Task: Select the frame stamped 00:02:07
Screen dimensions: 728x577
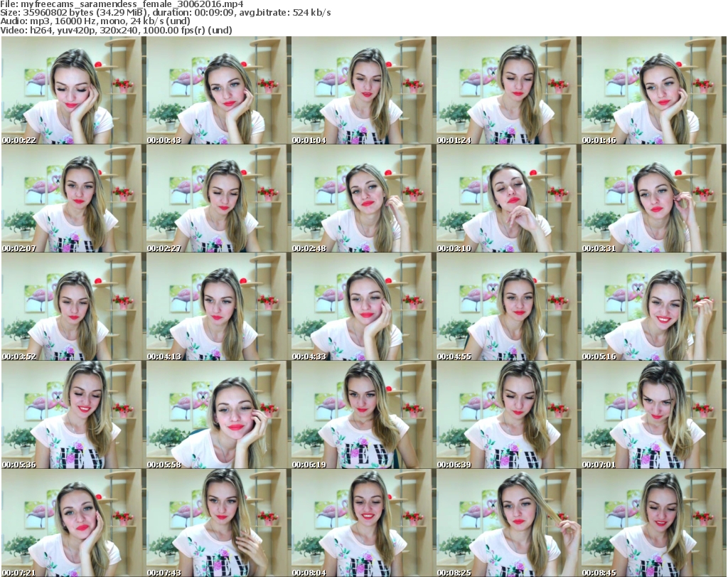Action: point(73,198)
